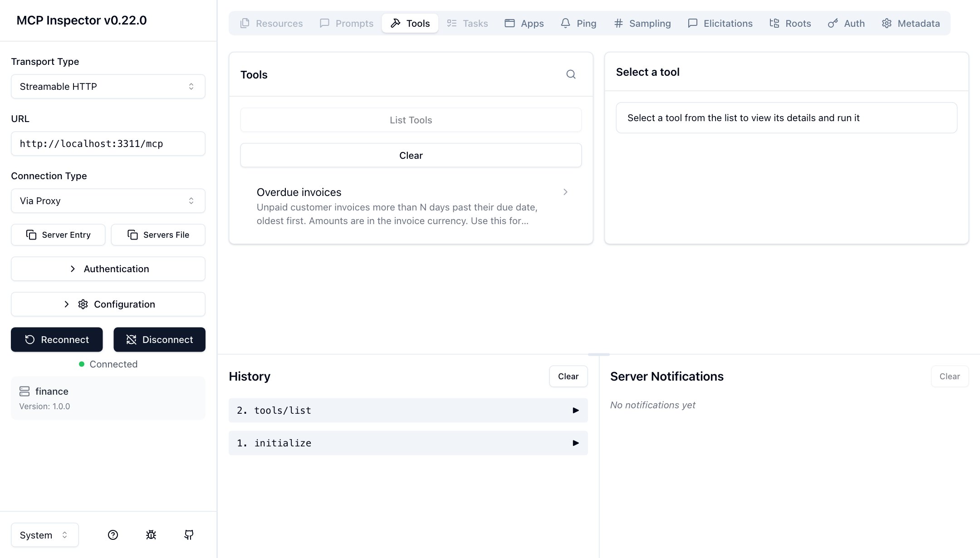The image size is (980, 558).
Task: Switch to the Roots tab
Action: (790, 23)
